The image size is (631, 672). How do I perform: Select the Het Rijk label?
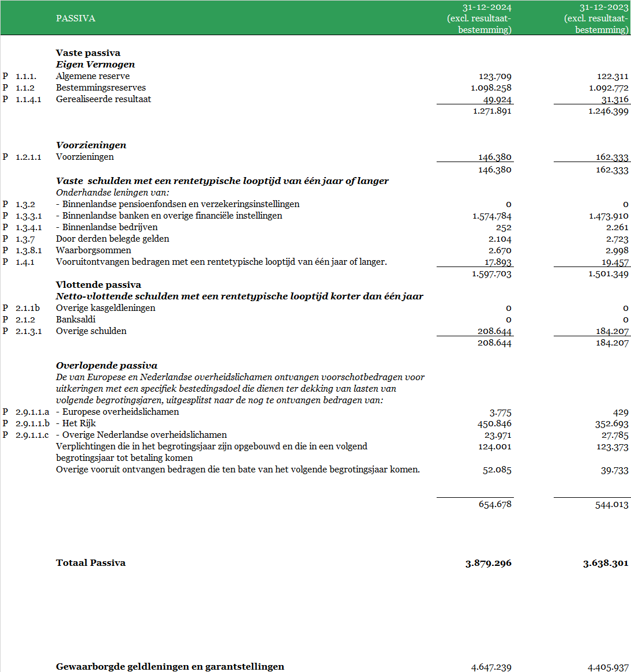pos(76,423)
